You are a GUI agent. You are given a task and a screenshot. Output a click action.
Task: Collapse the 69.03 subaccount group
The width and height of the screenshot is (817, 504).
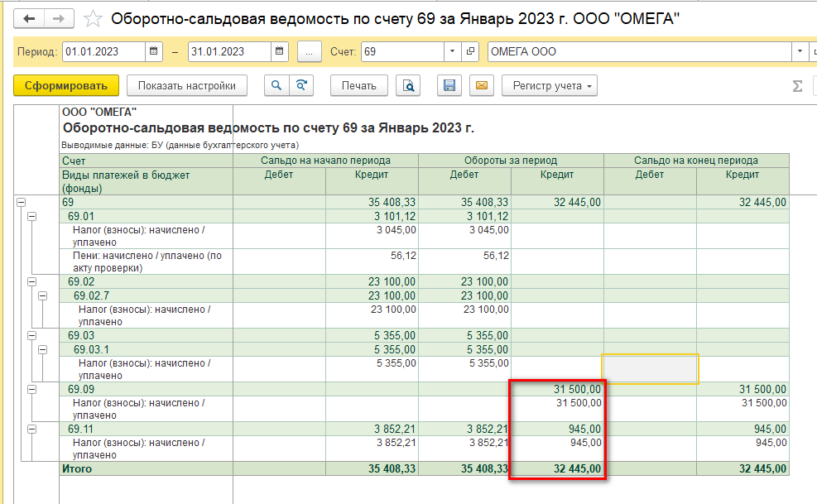click(31, 336)
